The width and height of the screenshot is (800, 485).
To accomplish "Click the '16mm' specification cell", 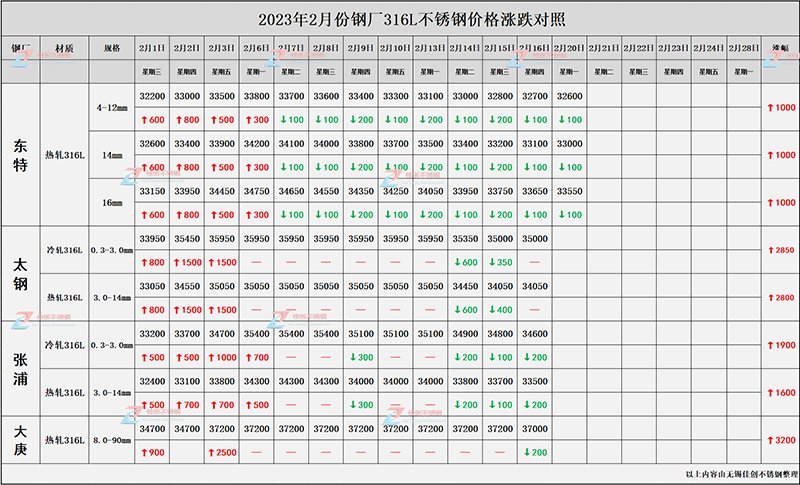I will click(112, 203).
